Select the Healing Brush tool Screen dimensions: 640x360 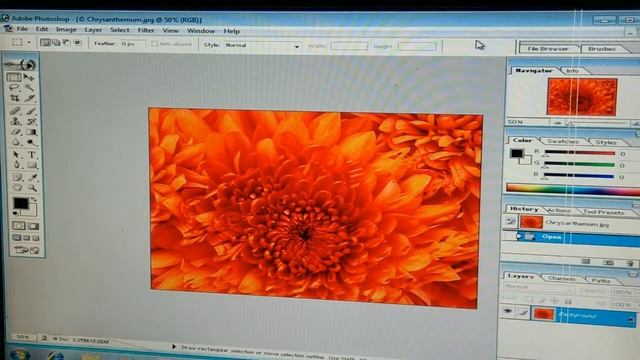[x=15, y=111]
